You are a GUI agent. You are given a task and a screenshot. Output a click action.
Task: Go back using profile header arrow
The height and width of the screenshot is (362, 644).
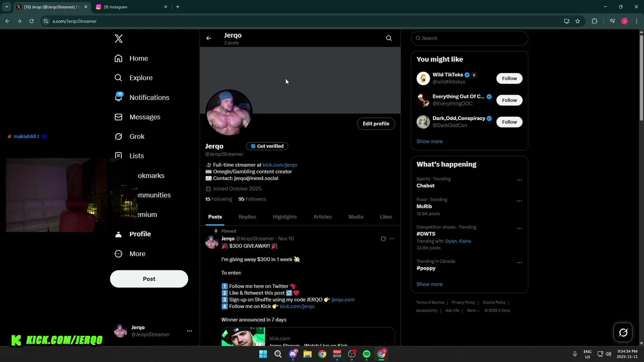tap(209, 38)
